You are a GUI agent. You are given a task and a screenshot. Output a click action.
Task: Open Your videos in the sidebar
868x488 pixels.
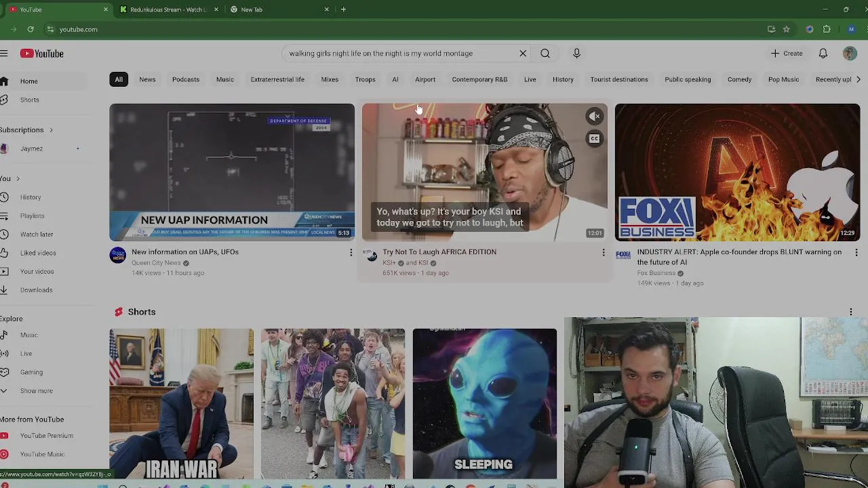pos(43,271)
